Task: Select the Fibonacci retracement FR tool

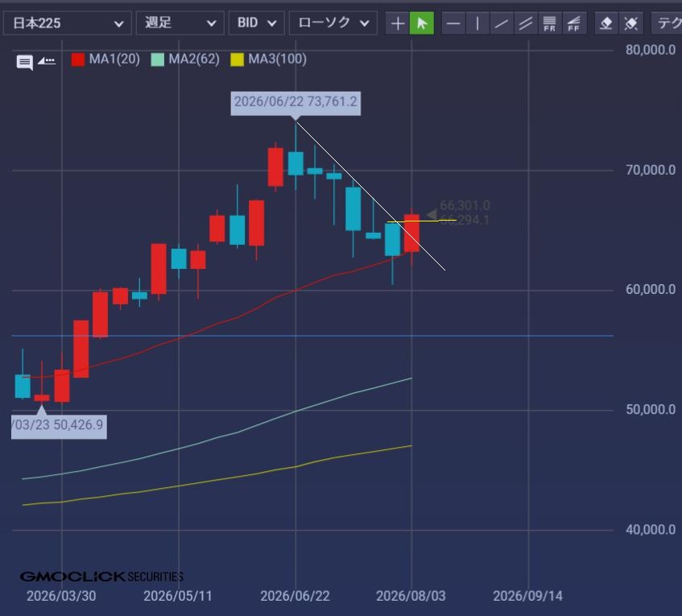Action: pyautogui.click(x=549, y=23)
